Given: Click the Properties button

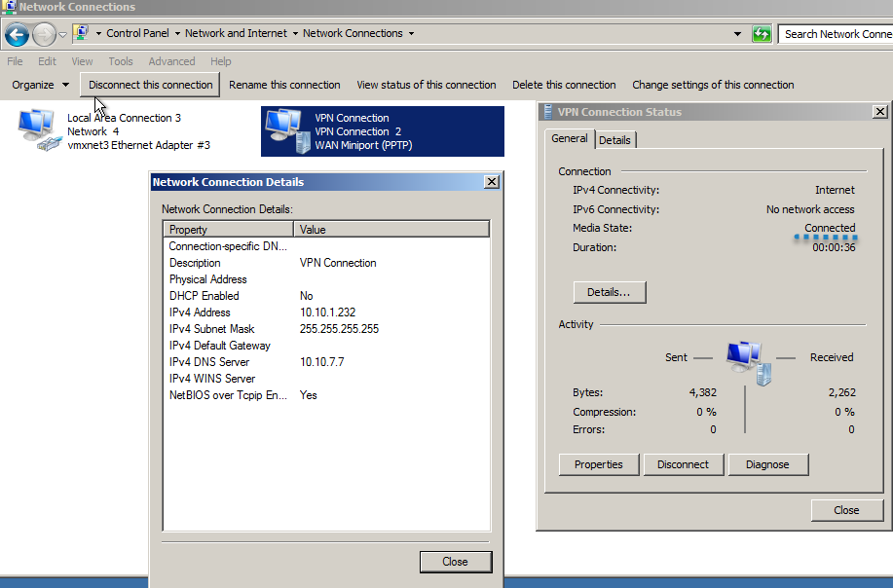Looking at the screenshot, I should click(598, 464).
